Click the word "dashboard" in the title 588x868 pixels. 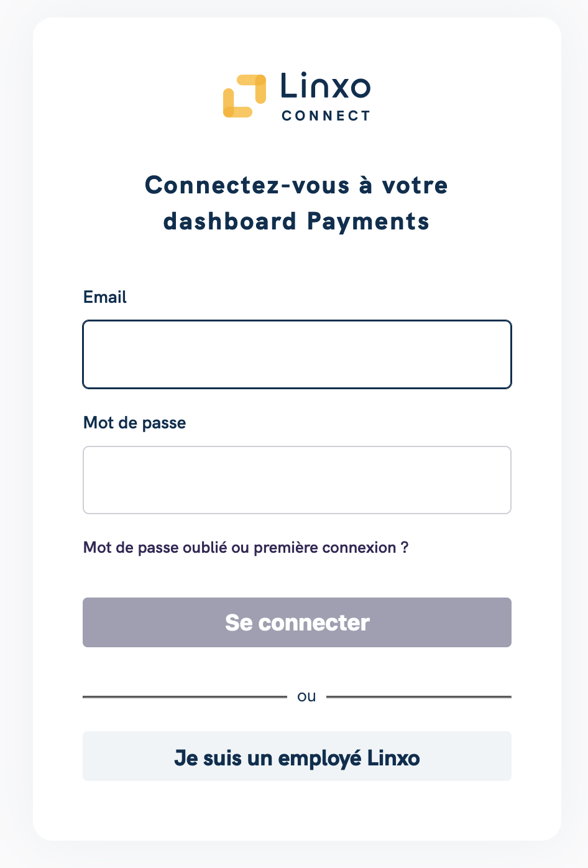[x=230, y=221]
